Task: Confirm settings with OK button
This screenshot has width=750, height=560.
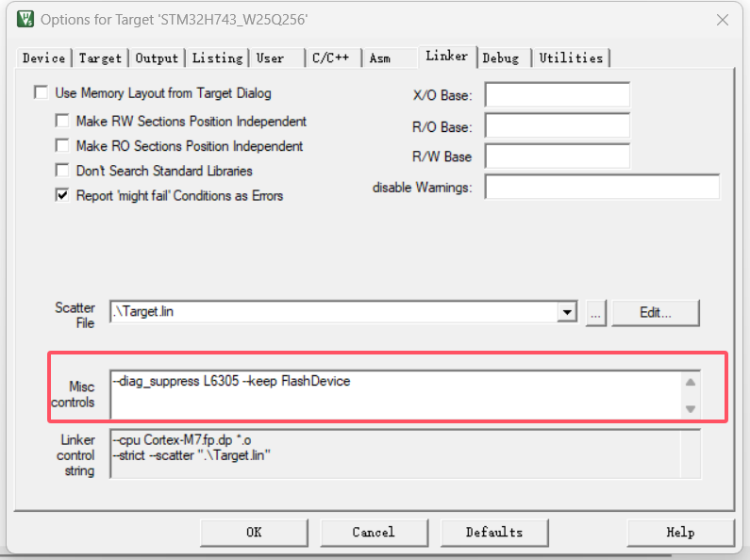Action: (254, 533)
